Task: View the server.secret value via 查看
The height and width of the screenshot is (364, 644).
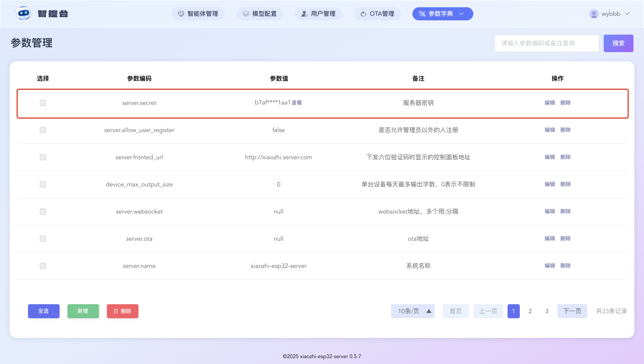Action: point(297,102)
